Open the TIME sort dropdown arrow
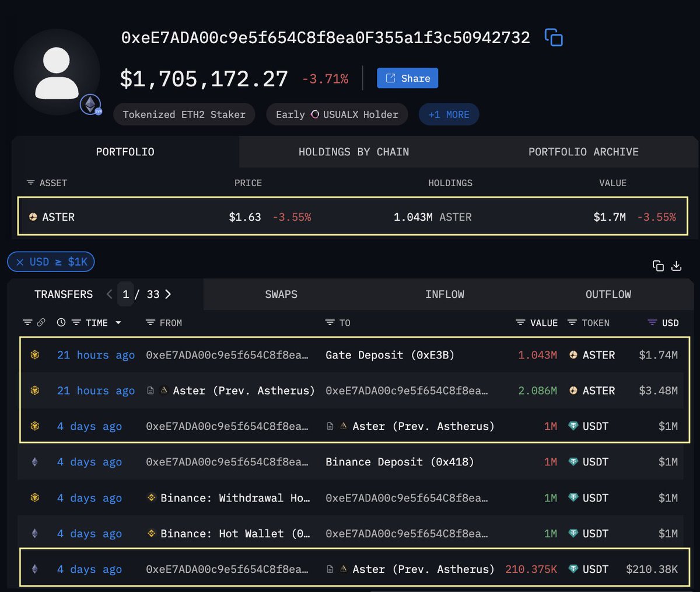The height and width of the screenshot is (592, 700). click(118, 323)
